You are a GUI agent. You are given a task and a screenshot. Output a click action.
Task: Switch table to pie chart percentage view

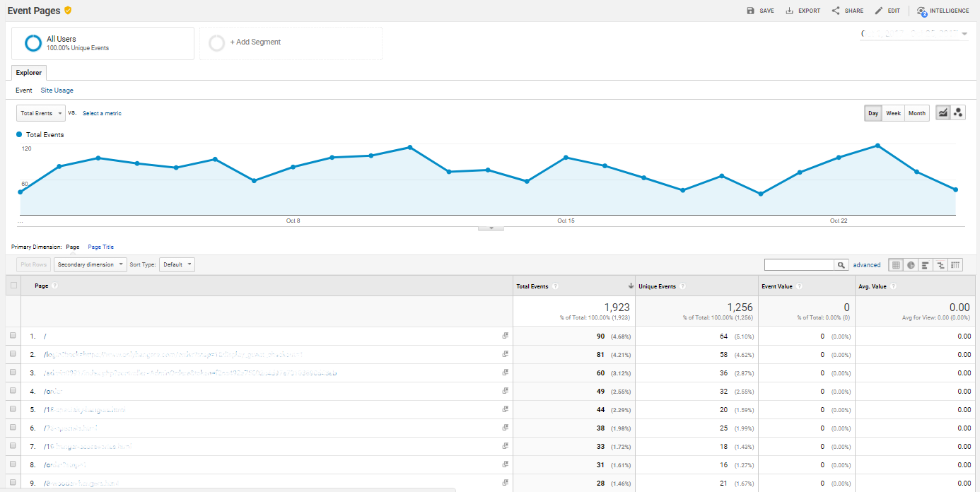[911, 265]
